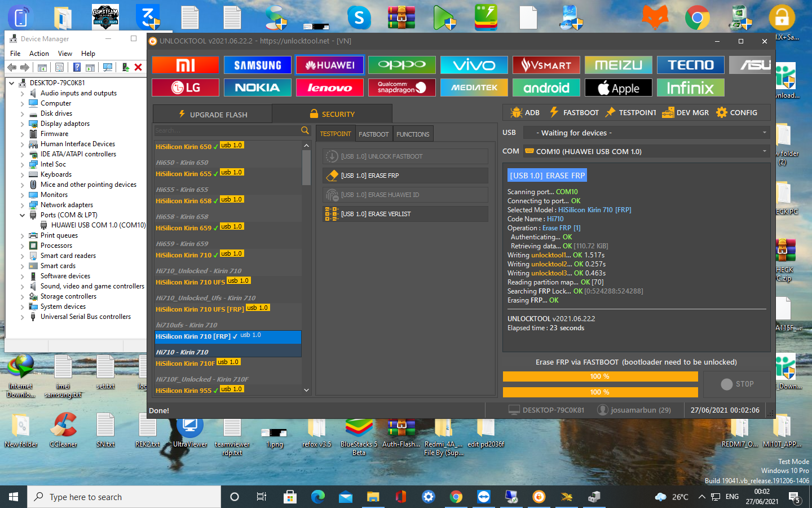Select the Tecno brand logo
This screenshot has width=812, height=508.
click(x=691, y=65)
